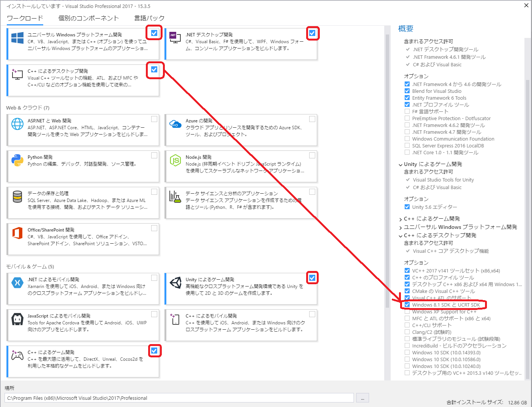Image resolution: width=532 pixels, height=407 pixels.
Task: Click the Windows logo icon for Universal Windows Platform
Action: point(17,38)
